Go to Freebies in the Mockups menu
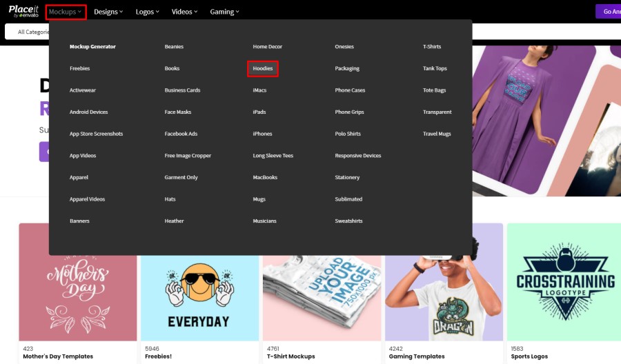Screen dimensions: 621x364 79,68
